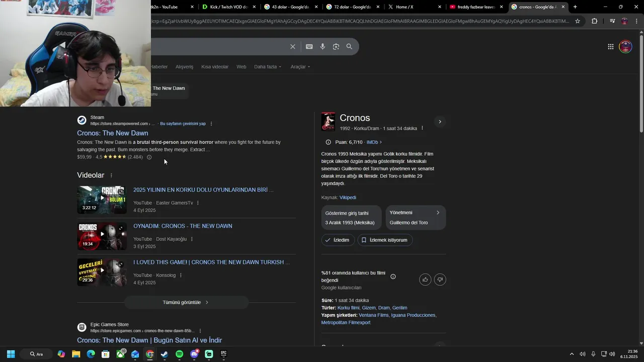
Task: Open the Cronos: The New Dawn Steam link
Action: pyautogui.click(x=113, y=133)
